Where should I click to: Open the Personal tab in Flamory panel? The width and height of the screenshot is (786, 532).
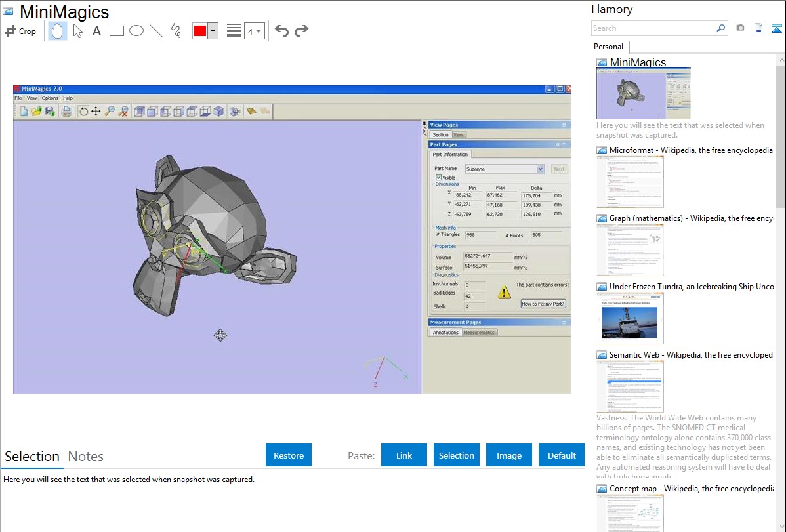tap(608, 47)
